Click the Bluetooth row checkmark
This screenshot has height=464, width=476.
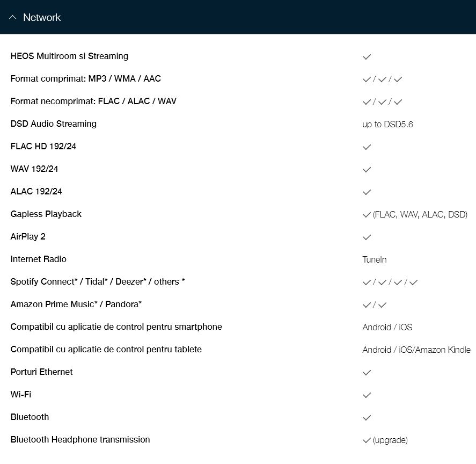point(367,418)
